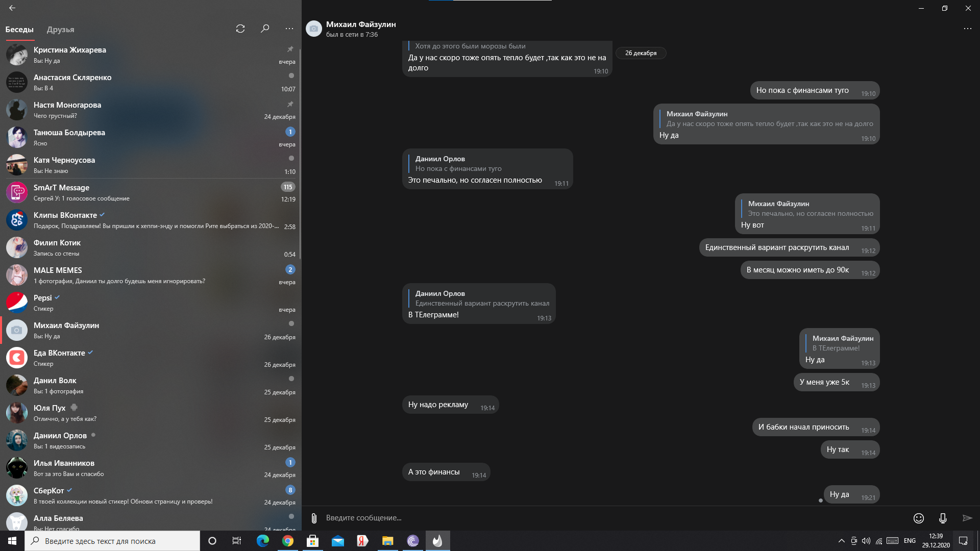Click the microphone voice message icon
The width and height of the screenshot is (980, 551).
(x=943, y=518)
